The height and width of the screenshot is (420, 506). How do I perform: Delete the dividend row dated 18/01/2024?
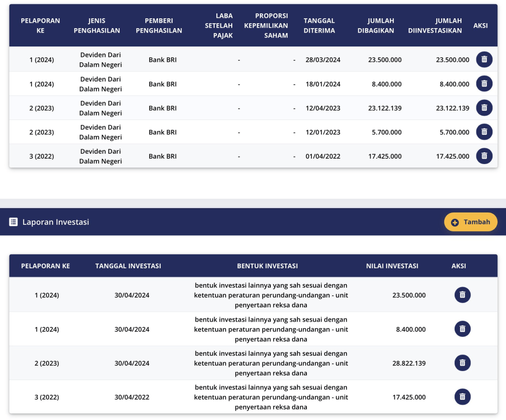(x=484, y=84)
